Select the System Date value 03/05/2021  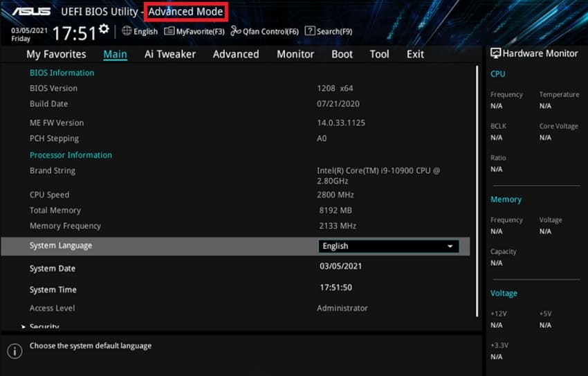(340, 267)
